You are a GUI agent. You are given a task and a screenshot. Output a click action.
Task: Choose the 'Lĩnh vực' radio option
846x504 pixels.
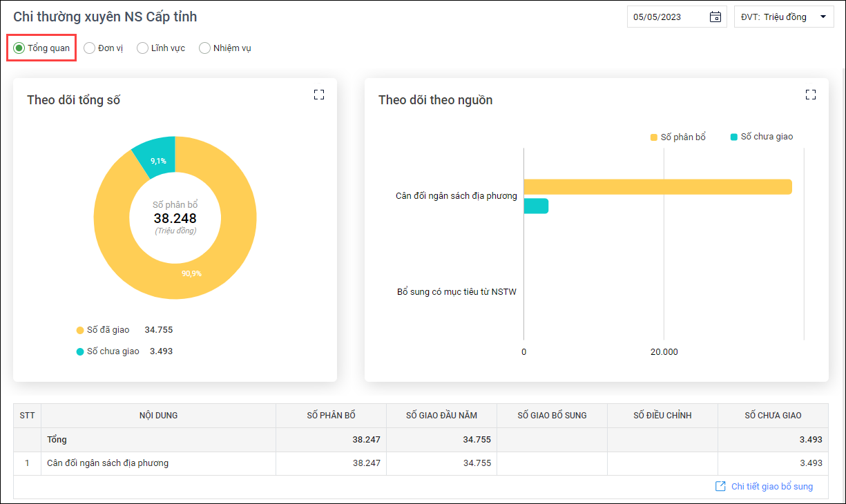(142, 48)
